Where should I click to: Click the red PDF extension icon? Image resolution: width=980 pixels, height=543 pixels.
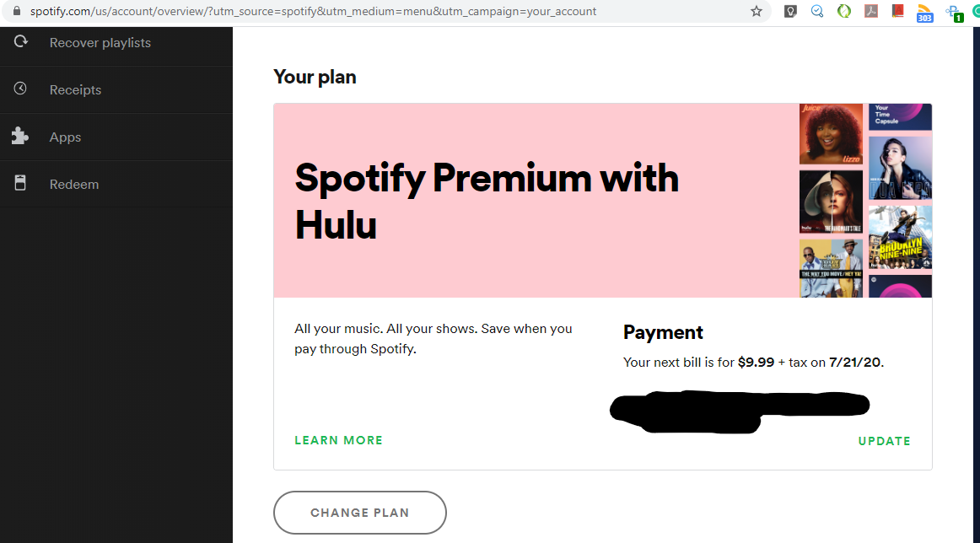872,12
